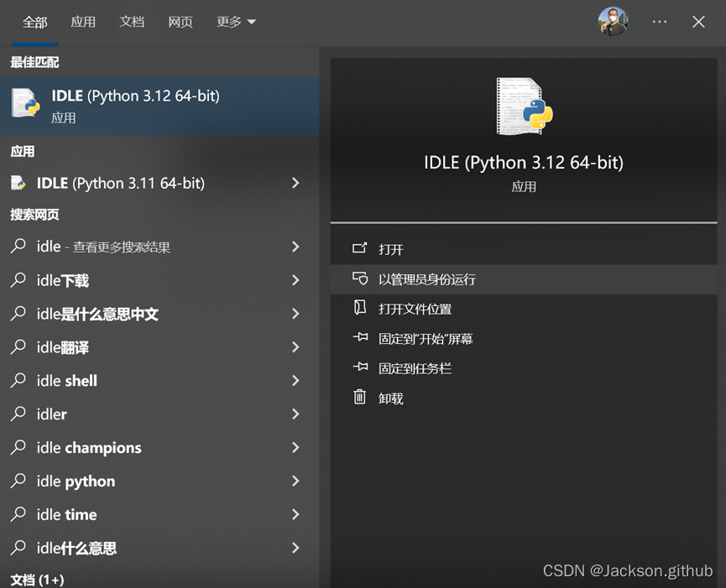Expand the IDLE Python 3.11 result chevron
The image size is (726, 588).
pos(295,183)
